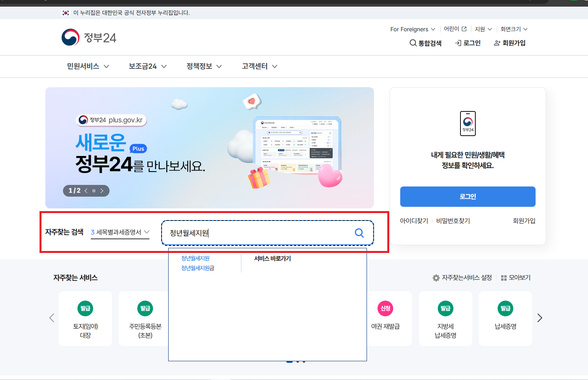Open 회원가입 in the header
Screen dimensions: 588x380
[x=510, y=43]
